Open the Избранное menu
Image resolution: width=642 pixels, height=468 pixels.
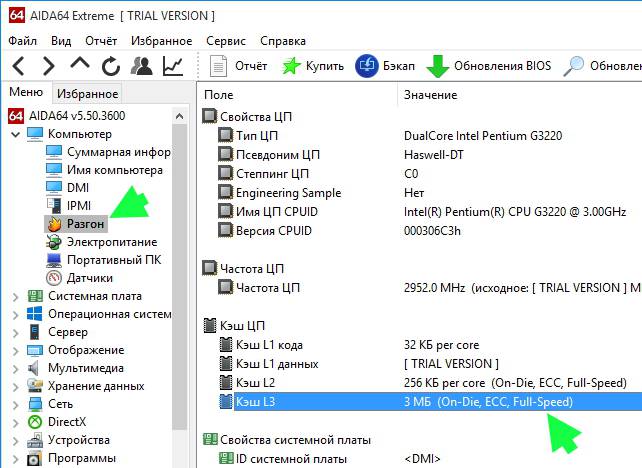pos(161,41)
